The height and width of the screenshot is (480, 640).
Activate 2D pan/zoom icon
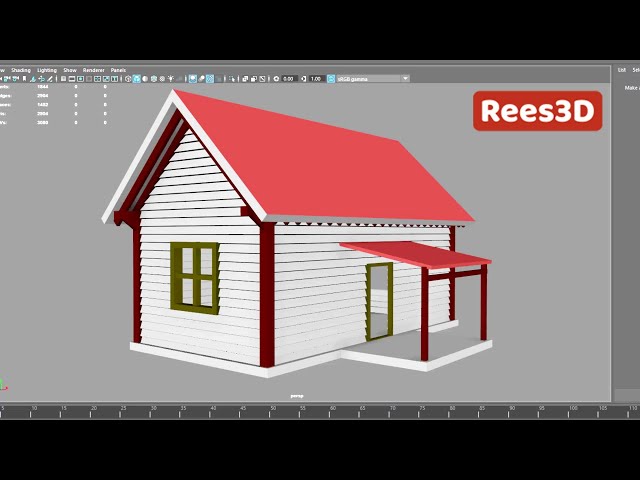[x=42, y=78]
